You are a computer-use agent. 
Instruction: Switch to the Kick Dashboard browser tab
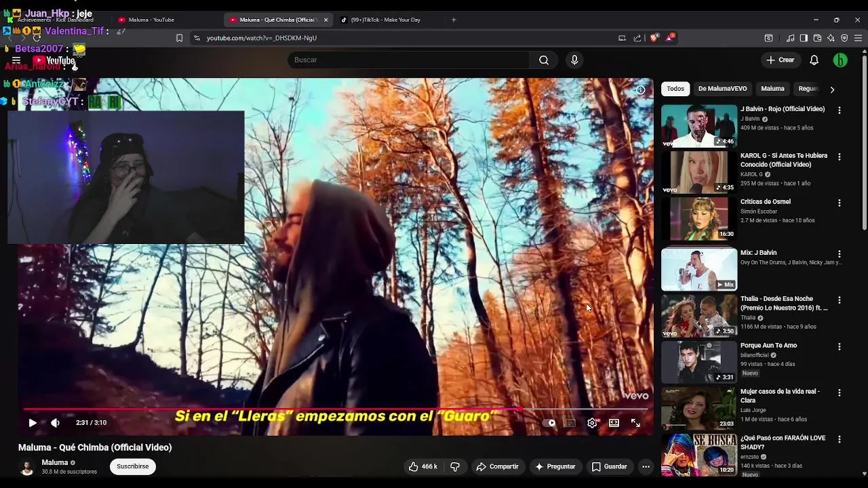pos(56,20)
